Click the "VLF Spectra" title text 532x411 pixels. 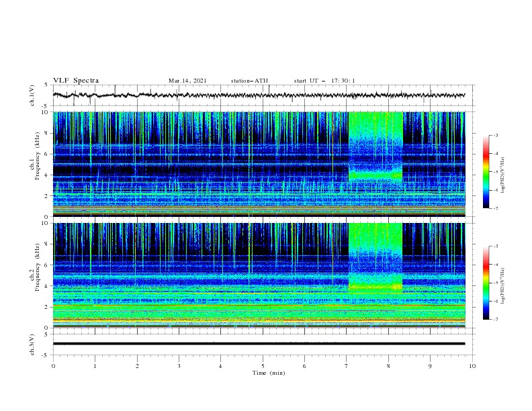point(76,81)
